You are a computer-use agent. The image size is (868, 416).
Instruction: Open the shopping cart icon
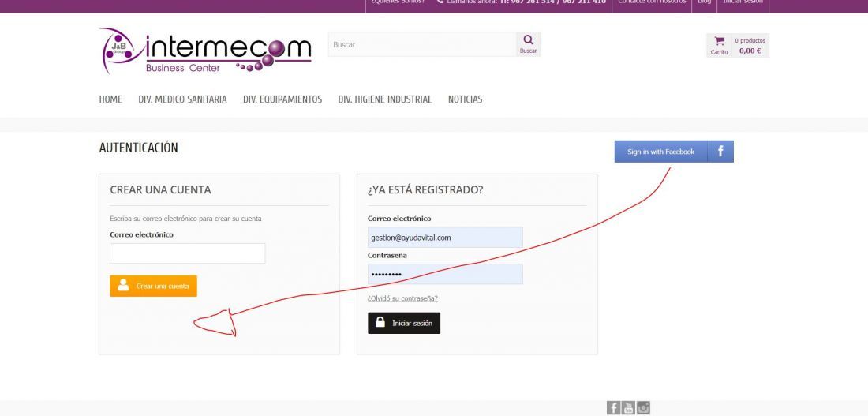click(719, 41)
